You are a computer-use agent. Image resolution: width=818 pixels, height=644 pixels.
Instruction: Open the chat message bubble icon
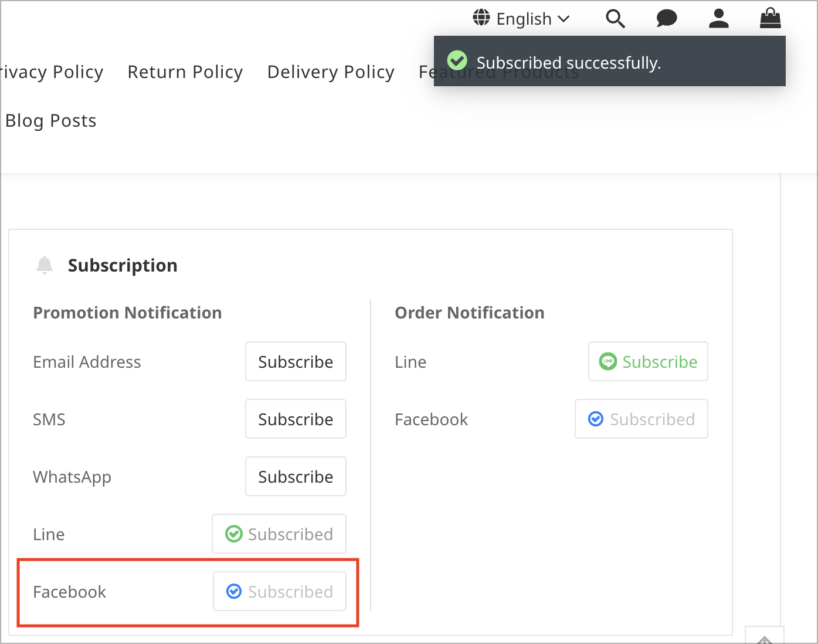click(x=667, y=19)
